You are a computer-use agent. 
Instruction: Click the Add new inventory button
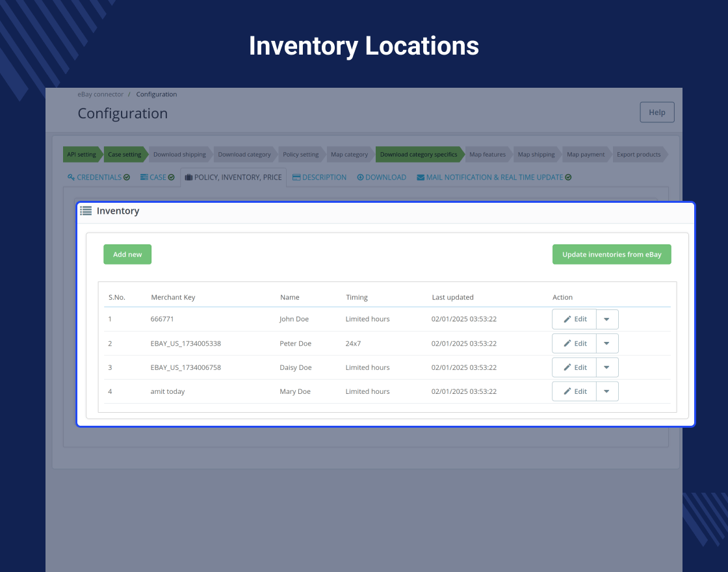127,254
